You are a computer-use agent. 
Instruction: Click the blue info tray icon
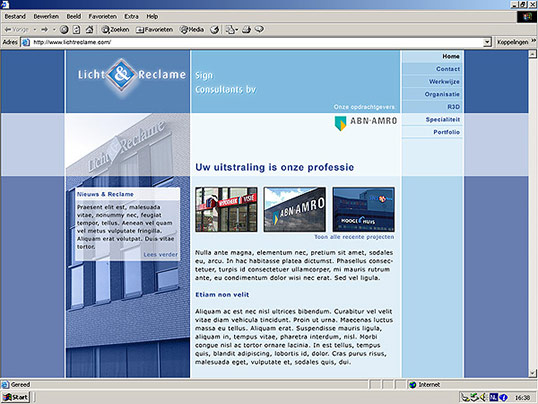coord(503,397)
